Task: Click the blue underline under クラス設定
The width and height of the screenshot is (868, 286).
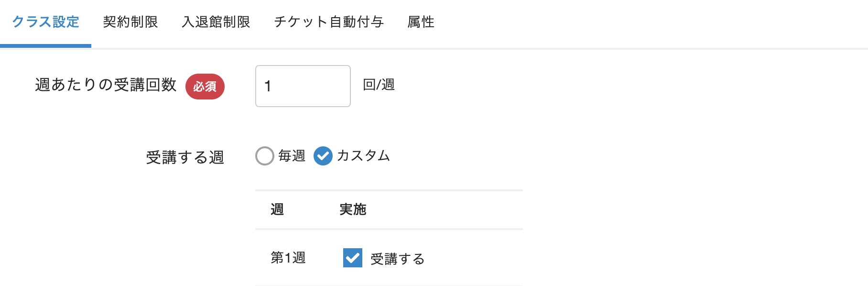Action: point(45,46)
